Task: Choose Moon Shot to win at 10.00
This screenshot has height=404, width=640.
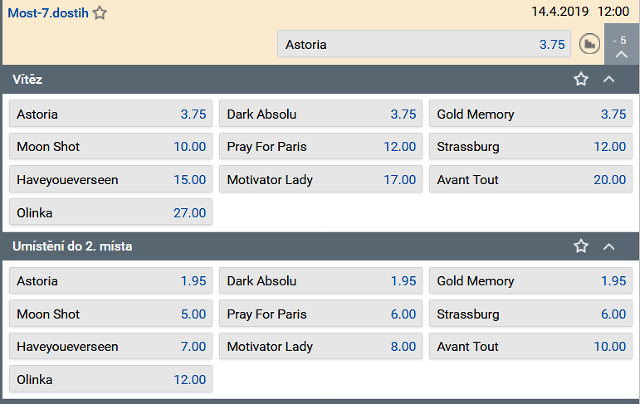Action: pos(111,146)
